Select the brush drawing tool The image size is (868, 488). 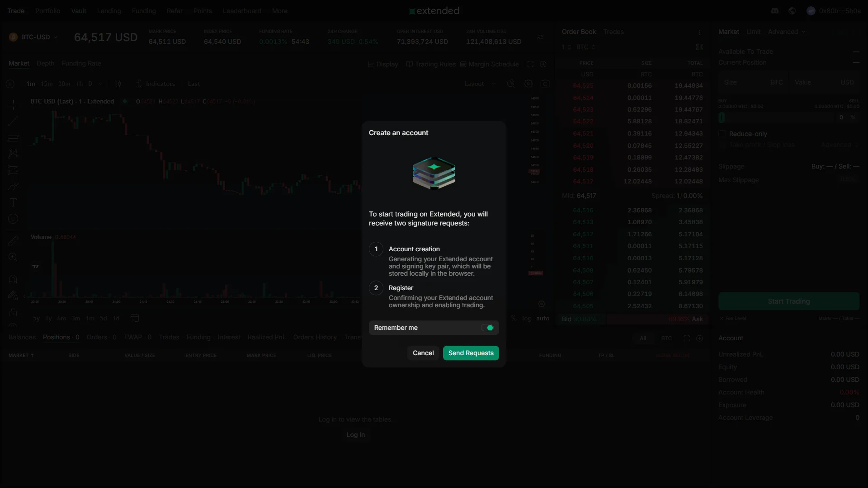click(x=13, y=187)
